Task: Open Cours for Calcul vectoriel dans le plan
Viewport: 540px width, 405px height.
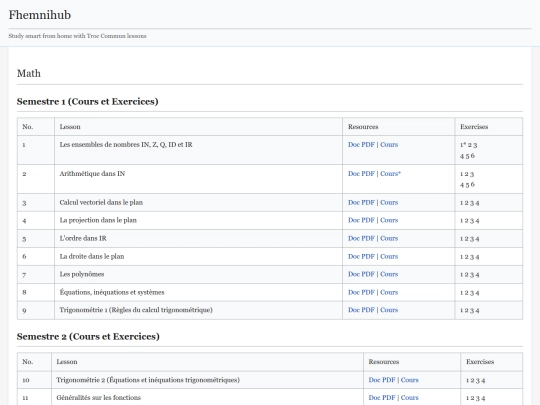Action: pos(389,202)
